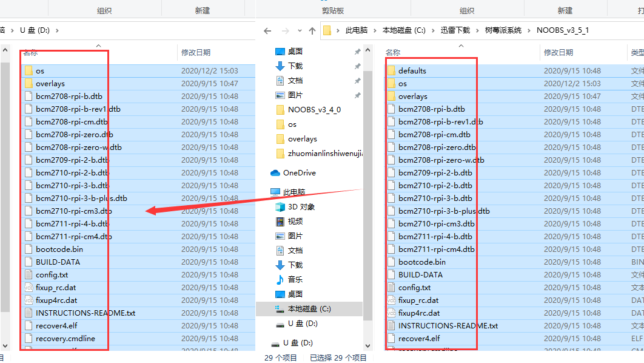This screenshot has width=644, height=363.
Task: Click scroll down arrow in navigation pane
Action: click(x=368, y=346)
